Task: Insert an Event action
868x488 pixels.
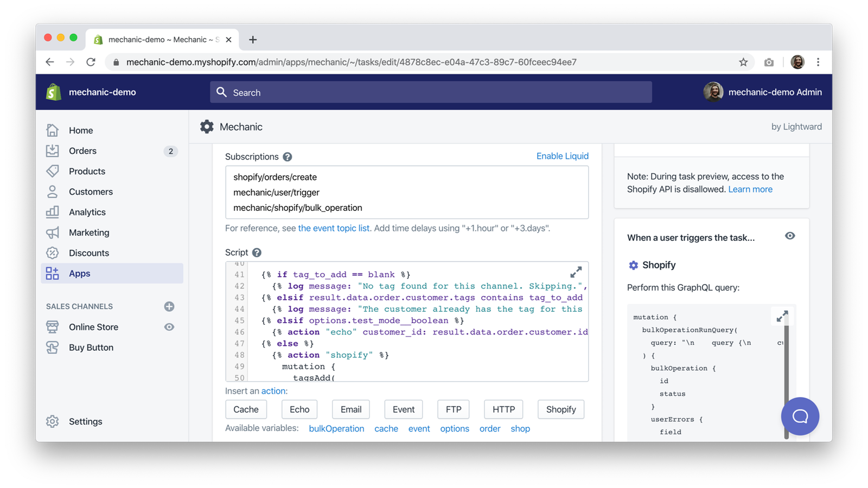Action: coord(404,409)
